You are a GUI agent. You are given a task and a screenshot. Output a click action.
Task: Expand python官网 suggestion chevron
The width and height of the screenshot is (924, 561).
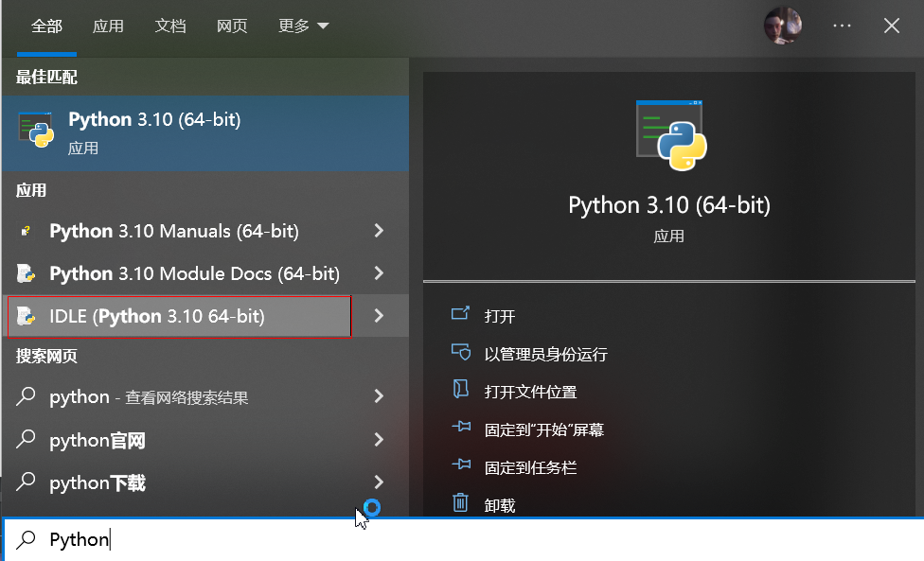pos(379,439)
